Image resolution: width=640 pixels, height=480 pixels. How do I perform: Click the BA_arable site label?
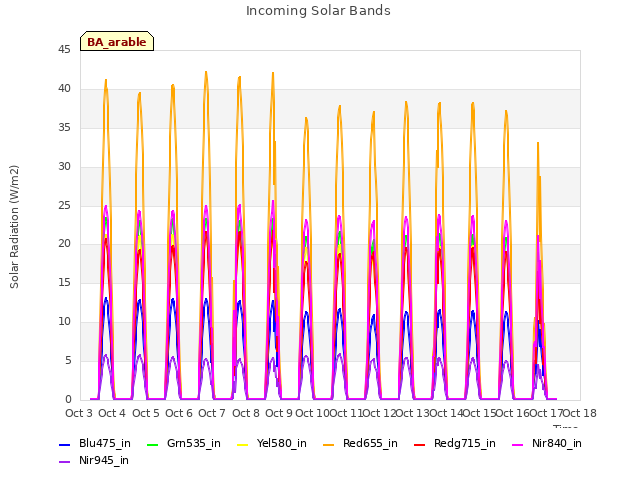pos(117,42)
